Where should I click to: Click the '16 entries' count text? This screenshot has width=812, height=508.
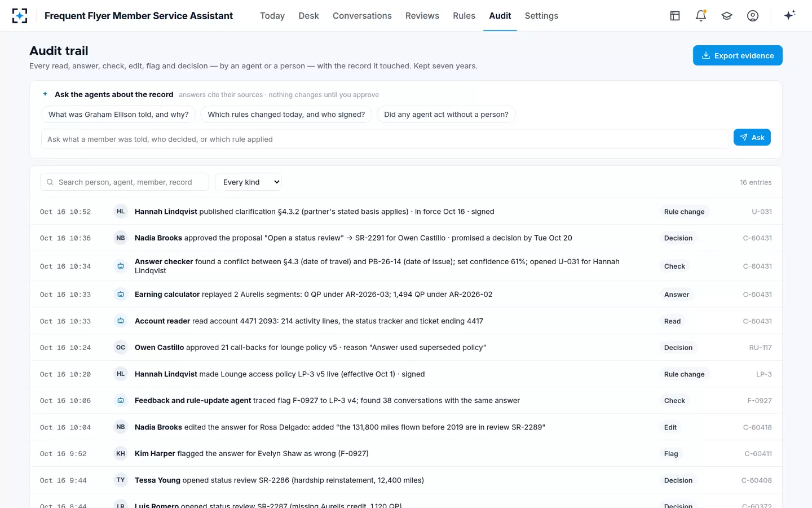point(756,182)
